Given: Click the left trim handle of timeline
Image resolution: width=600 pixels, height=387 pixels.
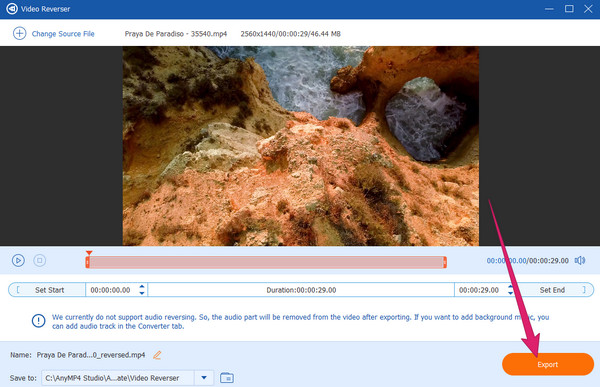Looking at the screenshot, I should 88,262.
